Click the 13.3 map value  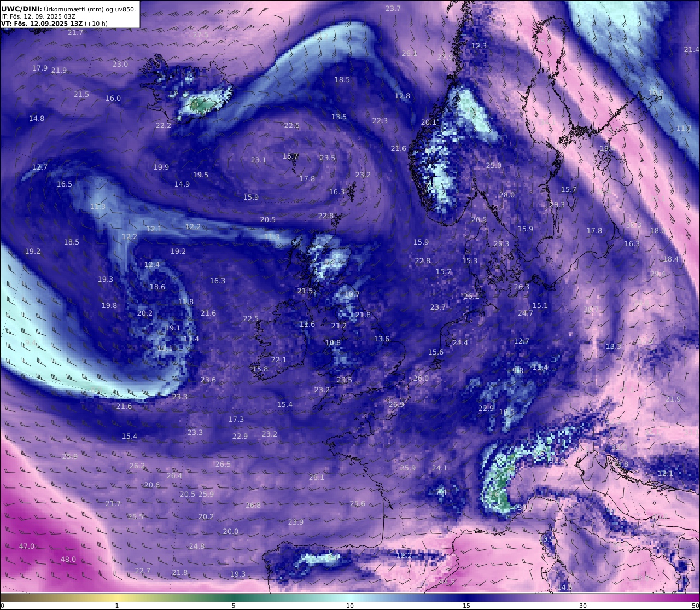(x=614, y=347)
